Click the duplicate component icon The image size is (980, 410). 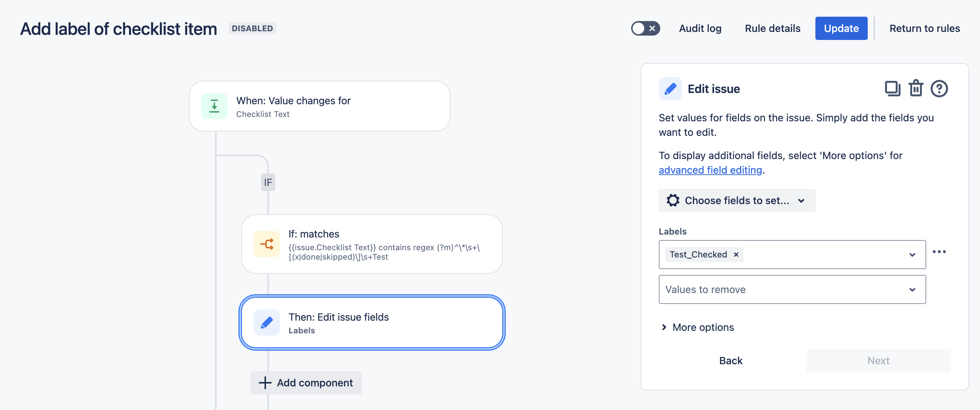(892, 89)
